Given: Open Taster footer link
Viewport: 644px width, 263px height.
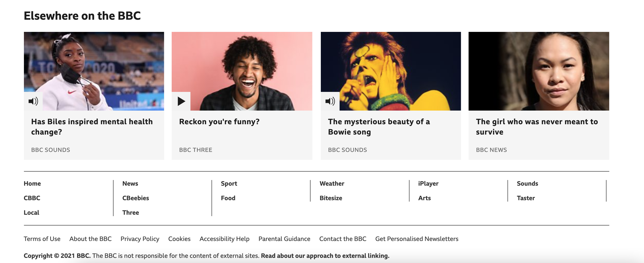Looking at the screenshot, I should point(526,198).
